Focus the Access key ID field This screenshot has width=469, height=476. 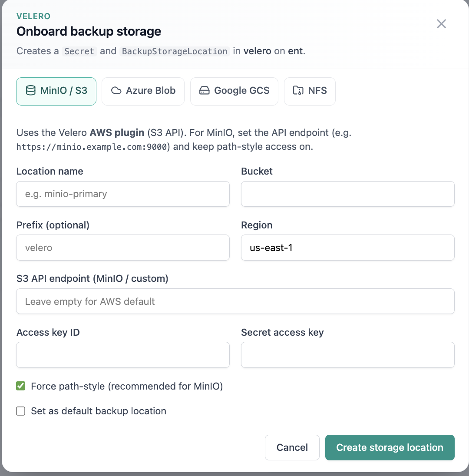[123, 355]
